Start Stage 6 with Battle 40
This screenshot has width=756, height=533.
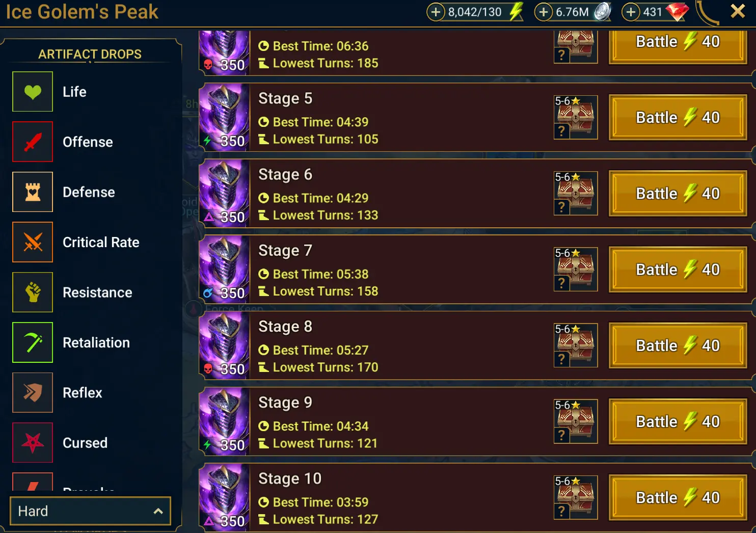click(678, 194)
